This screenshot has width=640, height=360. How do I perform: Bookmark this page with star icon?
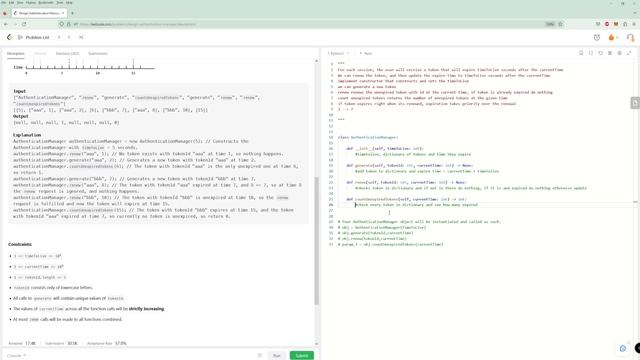(560, 24)
